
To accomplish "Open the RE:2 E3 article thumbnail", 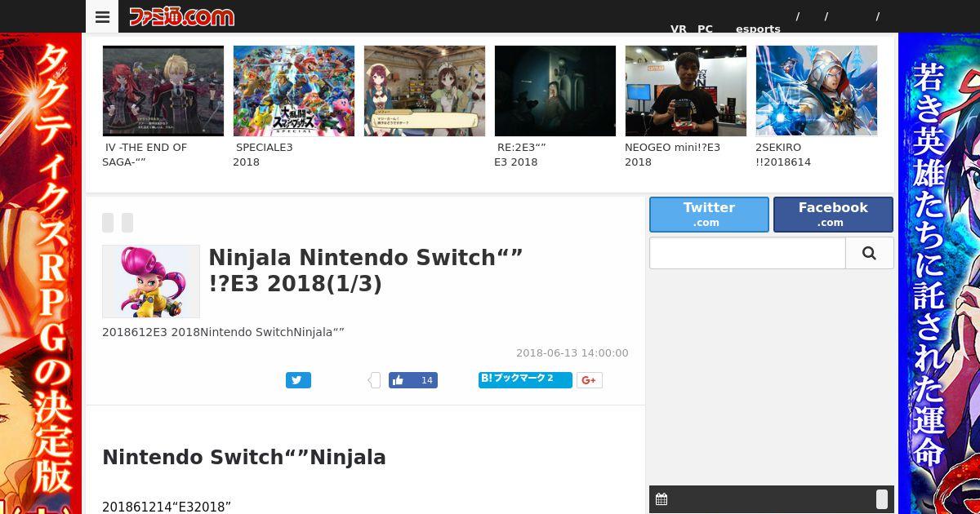I will point(555,91).
